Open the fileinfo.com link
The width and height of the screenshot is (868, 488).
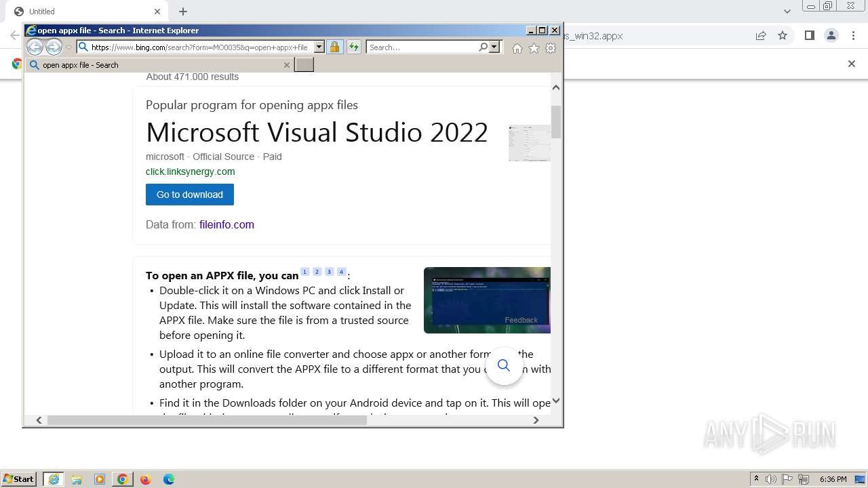point(226,224)
